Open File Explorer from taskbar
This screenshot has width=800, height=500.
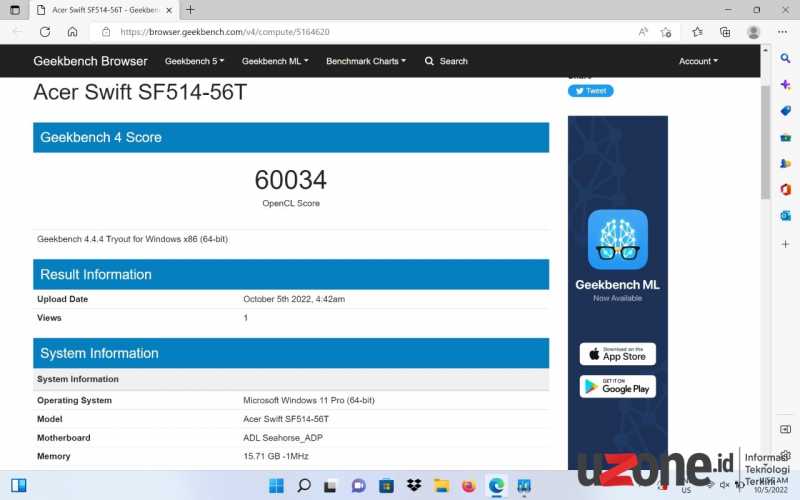[441, 486]
